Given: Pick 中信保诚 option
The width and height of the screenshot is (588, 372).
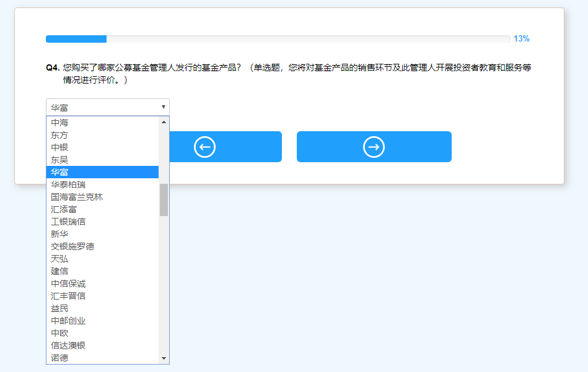Looking at the screenshot, I should pyautogui.click(x=102, y=283).
